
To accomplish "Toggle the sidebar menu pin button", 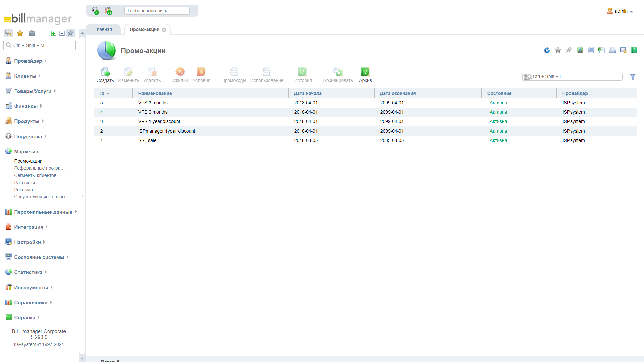I will [70, 33].
